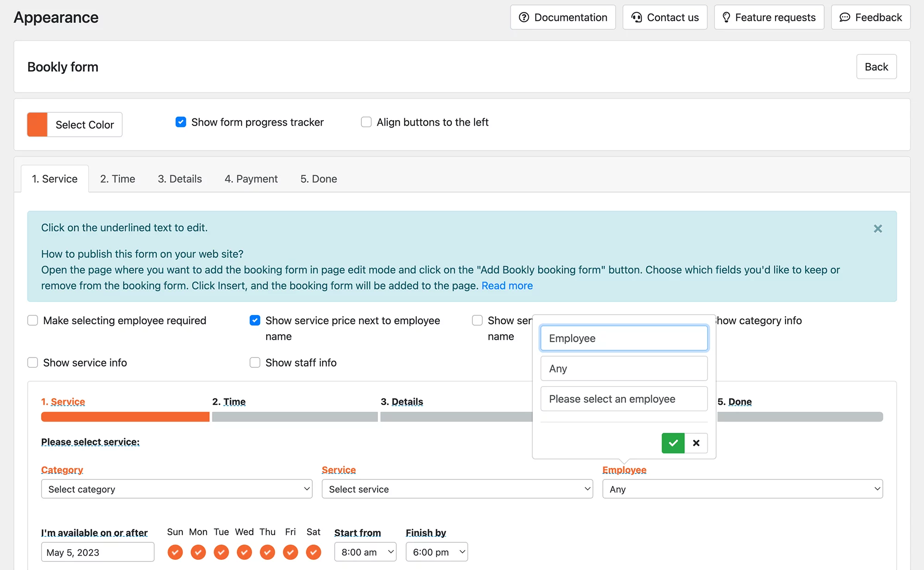Viewport: 924px width, 570px height.
Task: Open Feature requests
Action: coord(769,18)
